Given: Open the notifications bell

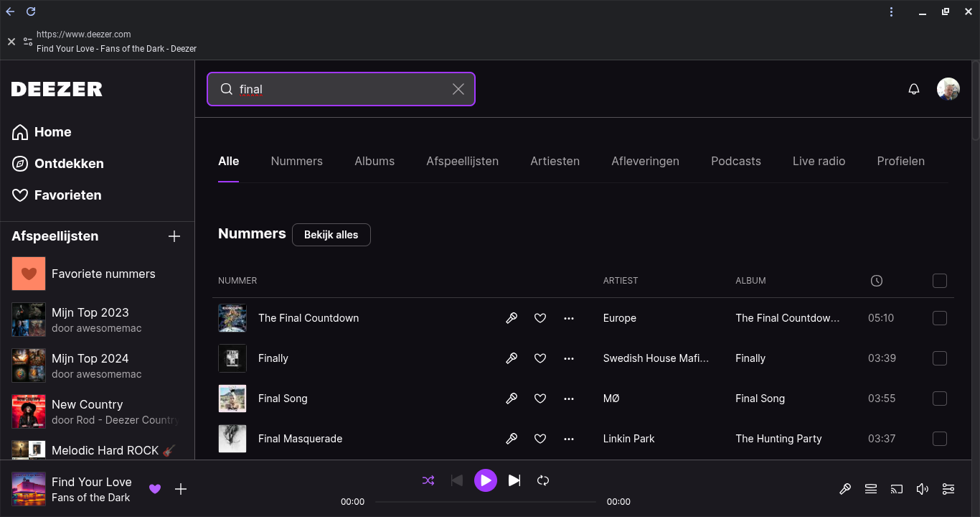Looking at the screenshot, I should tap(914, 89).
